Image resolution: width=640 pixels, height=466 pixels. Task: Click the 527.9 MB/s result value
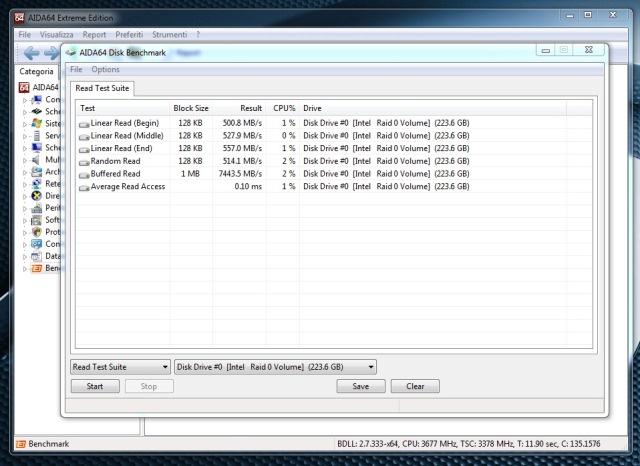(242, 135)
